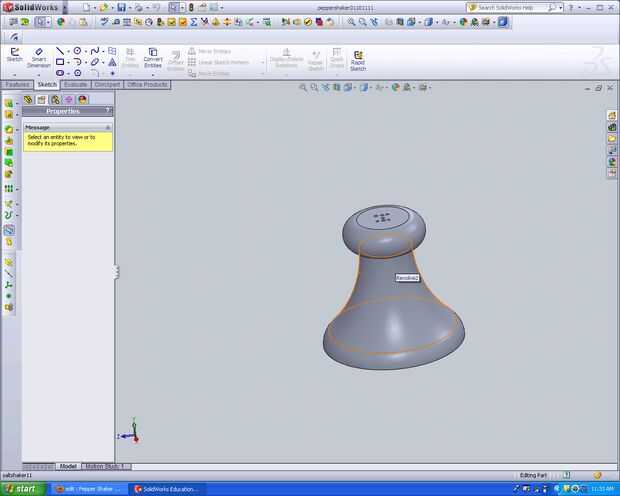The image size is (620, 496).
Task: Collapse the Message section in Properties
Action: tap(108, 127)
